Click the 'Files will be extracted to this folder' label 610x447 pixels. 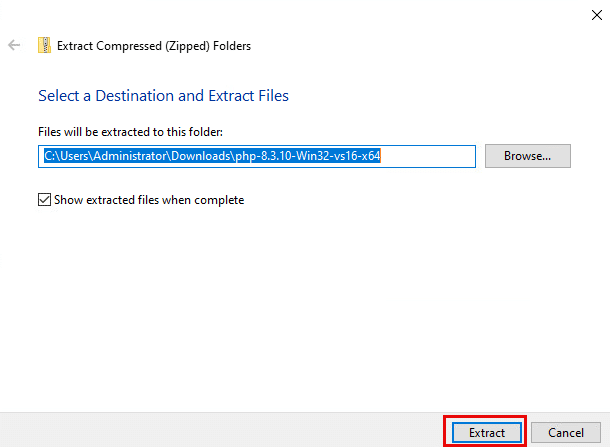[x=130, y=132]
